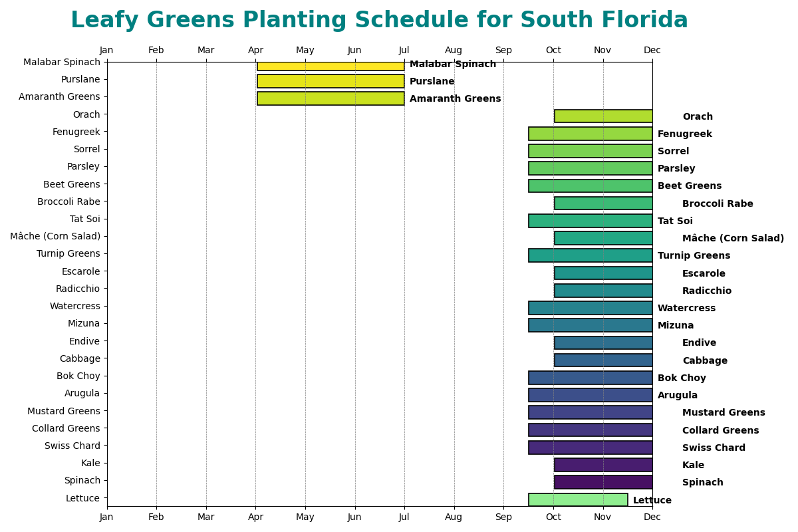Select the Dec label on bottom axis
This screenshot has height=532, width=798.
[x=652, y=517]
